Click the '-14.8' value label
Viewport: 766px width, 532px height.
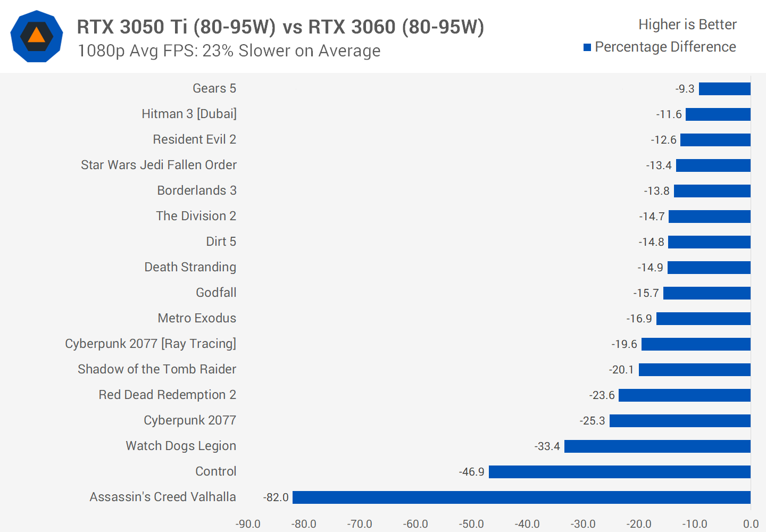(652, 242)
